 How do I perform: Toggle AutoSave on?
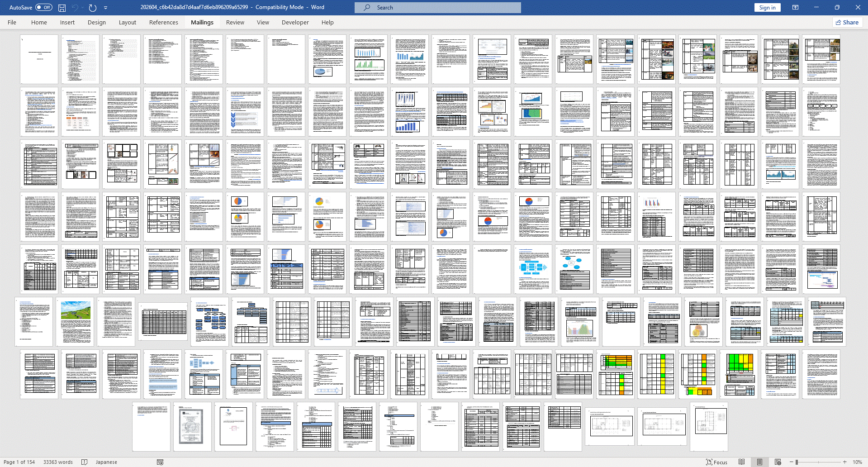coord(44,8)
